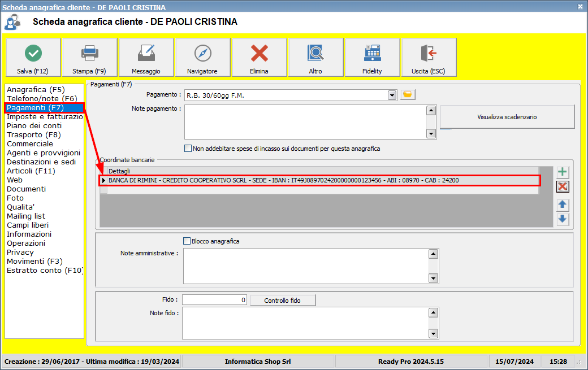Open Destinazioni e sedi section
This screenshot has width=588, height=370.
41,162
